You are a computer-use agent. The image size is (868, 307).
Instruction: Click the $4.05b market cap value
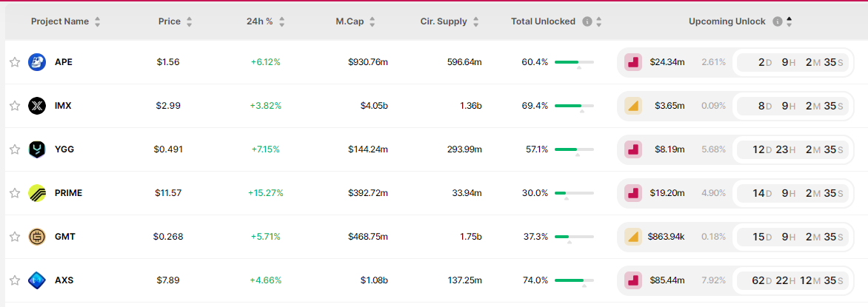pyautogui.click(x=374, y=106)
